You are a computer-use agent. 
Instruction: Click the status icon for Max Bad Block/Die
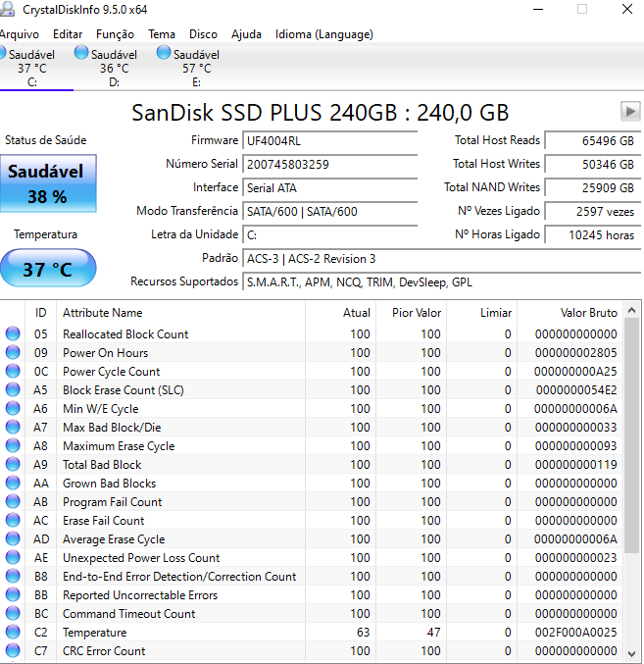coord(13,427)
